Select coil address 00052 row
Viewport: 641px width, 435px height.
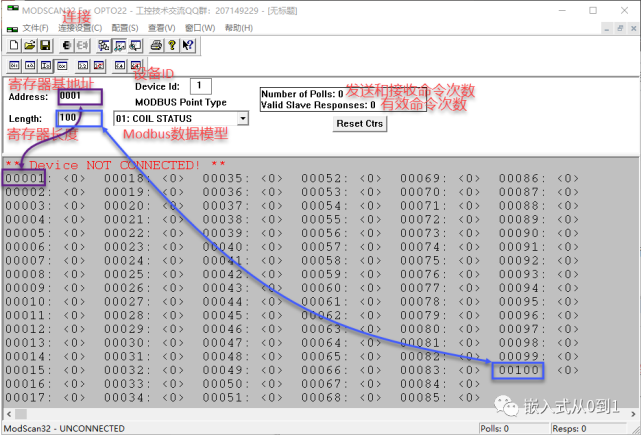tap(341, 178)
